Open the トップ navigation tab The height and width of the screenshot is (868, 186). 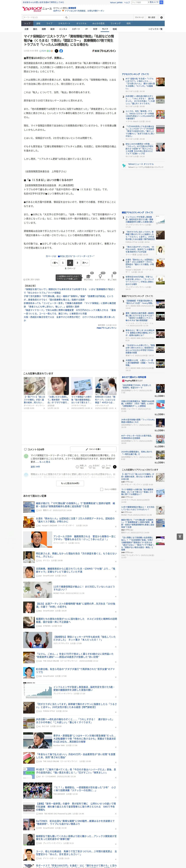[x=27, y=24]
